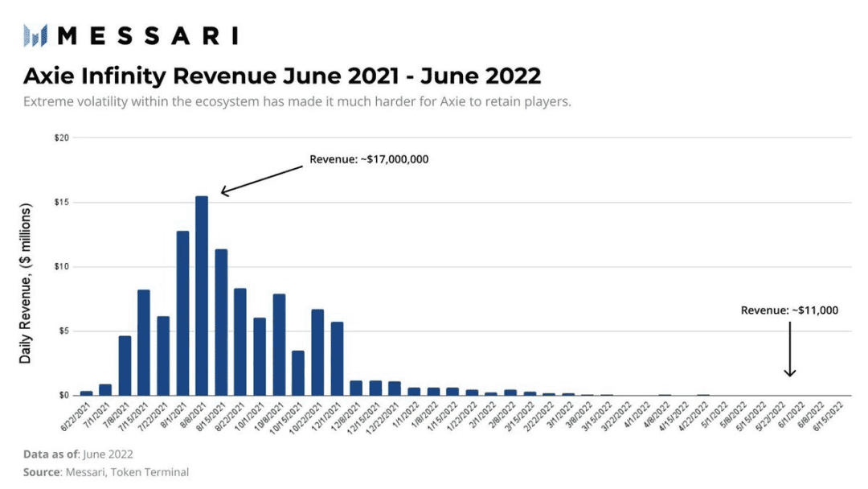Click the downward arrow near 6/1/2022
Screen dimensions: 868x489
(790, 349)
